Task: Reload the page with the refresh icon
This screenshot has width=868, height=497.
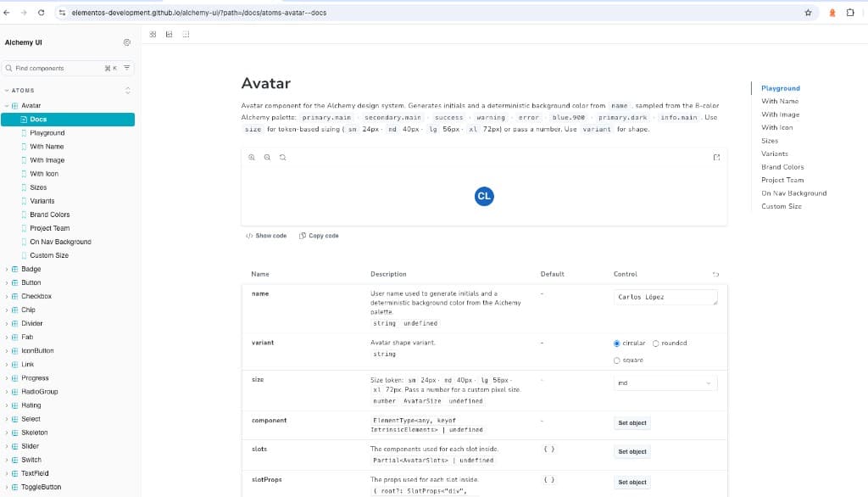Action: [41, 12]
